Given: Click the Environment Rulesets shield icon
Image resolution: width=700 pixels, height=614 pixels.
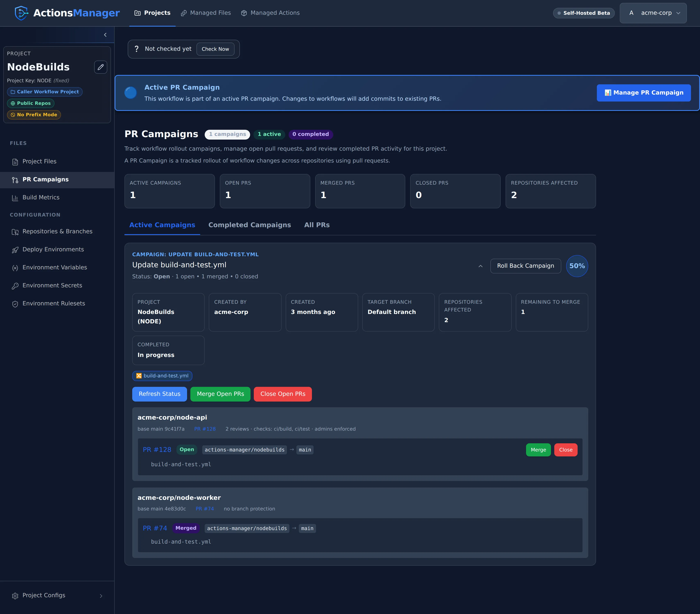Looking at the screenshot, I should (x=15, y=304).
